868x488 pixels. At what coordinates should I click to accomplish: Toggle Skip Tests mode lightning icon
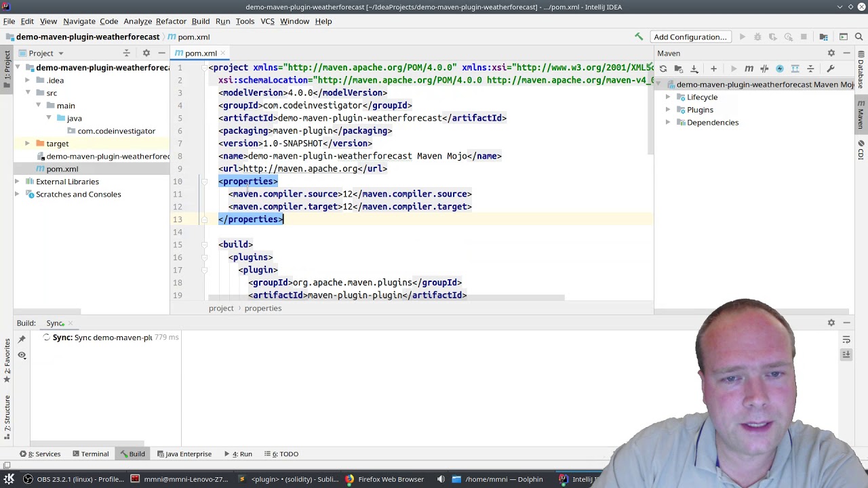(779, 68)
